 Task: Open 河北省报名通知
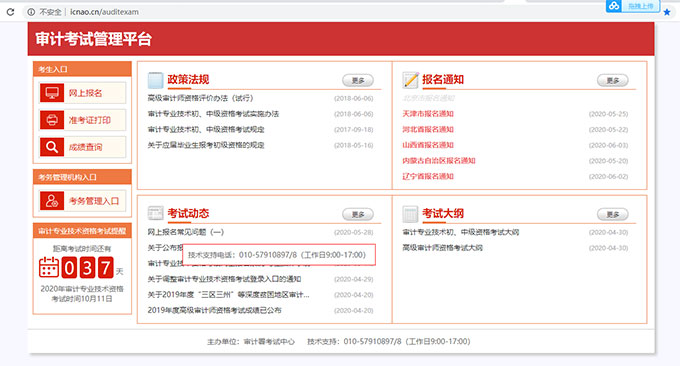point(428,130)
